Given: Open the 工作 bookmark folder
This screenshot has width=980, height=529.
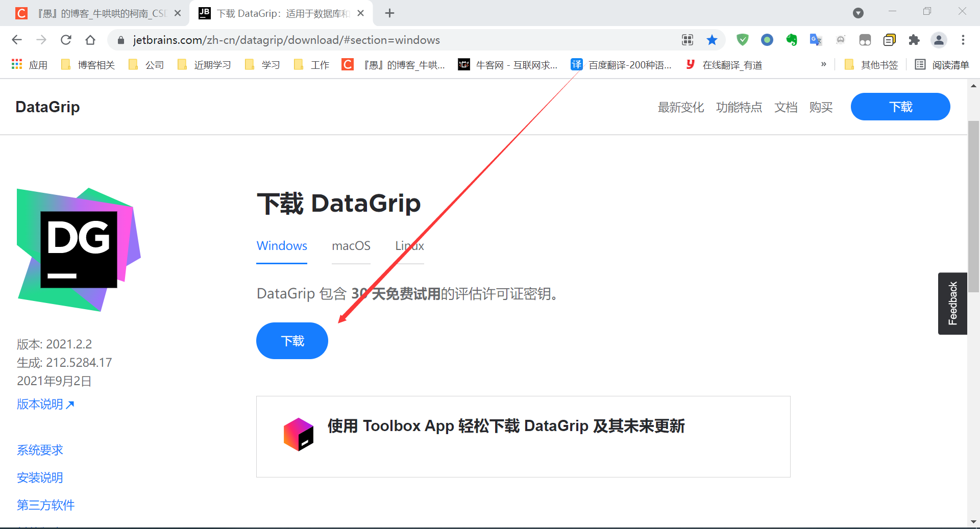Looking at the screenshot, I should (x=312, y=65).
